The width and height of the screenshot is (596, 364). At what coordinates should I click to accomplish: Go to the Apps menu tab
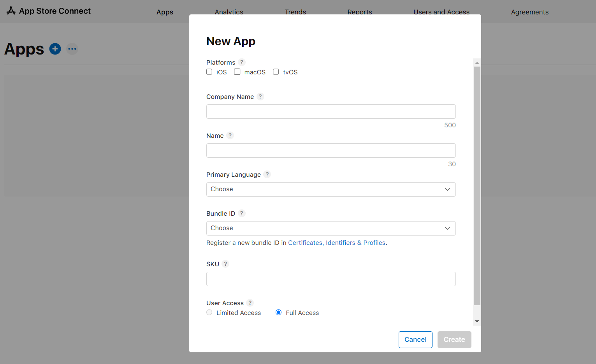[x=165, y=12]
